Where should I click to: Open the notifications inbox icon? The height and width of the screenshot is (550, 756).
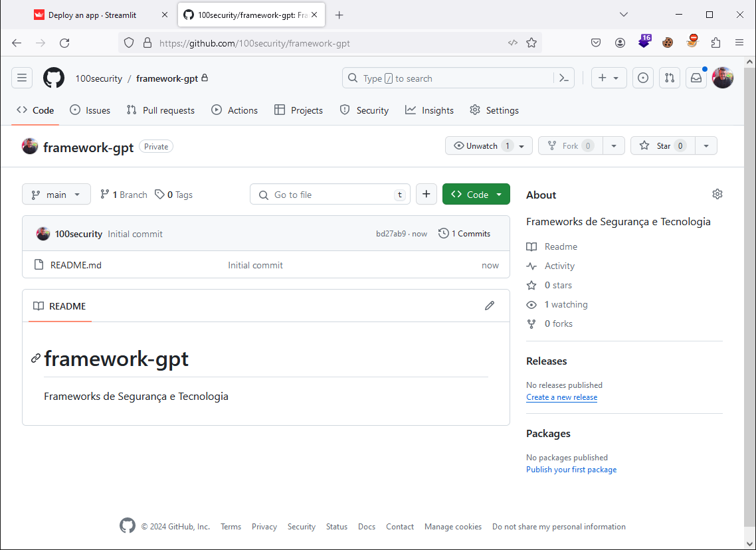tap(696, 78)
